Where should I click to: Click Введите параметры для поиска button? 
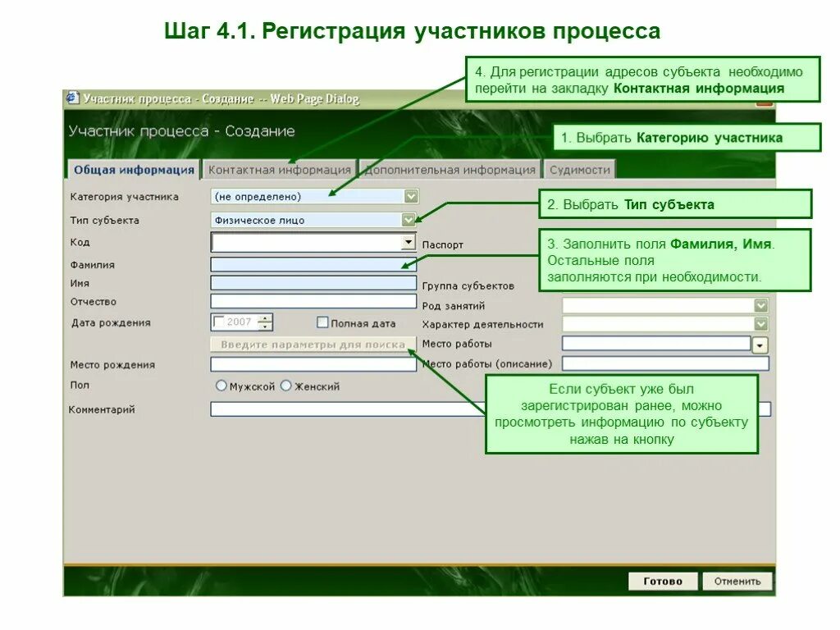pyautogui.click(x=313, y=345)
